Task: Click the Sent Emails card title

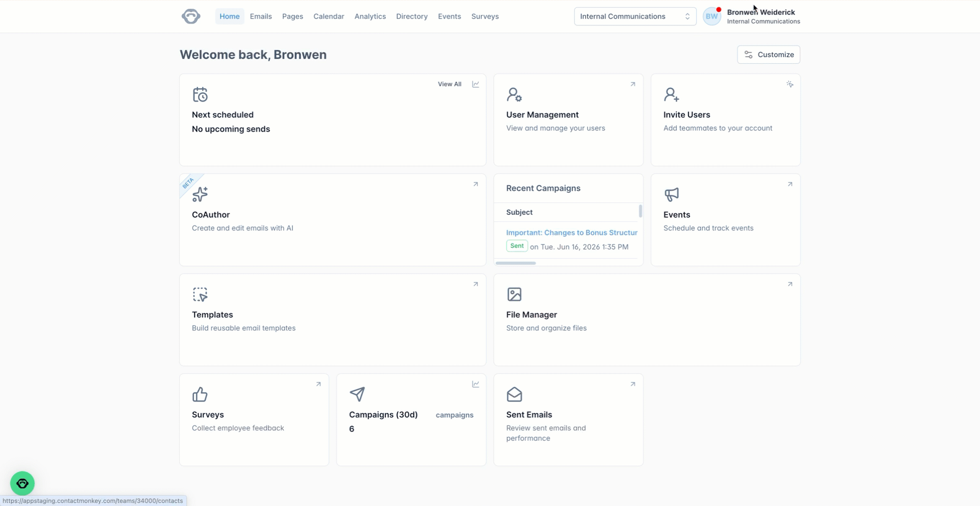Action: coord(529,415)
